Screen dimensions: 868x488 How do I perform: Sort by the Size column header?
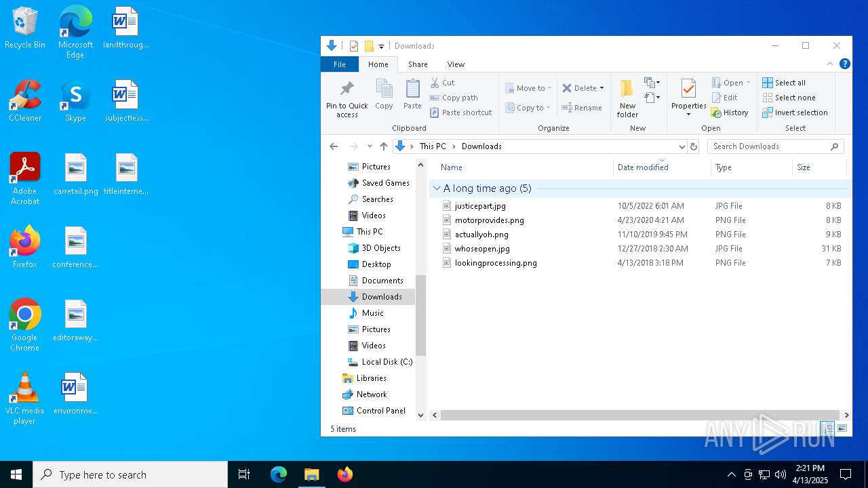coord(819,167)
